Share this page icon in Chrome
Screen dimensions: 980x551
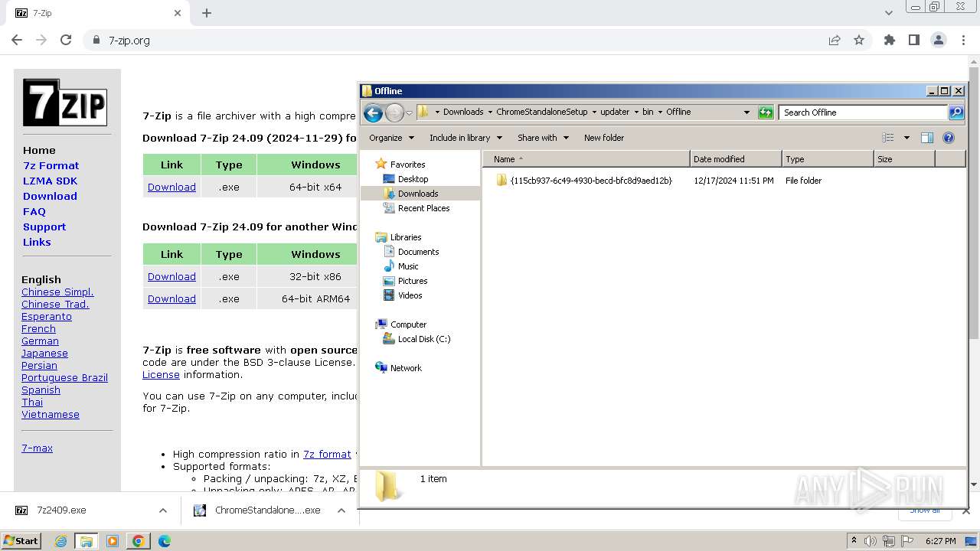(x=835, y=40)
